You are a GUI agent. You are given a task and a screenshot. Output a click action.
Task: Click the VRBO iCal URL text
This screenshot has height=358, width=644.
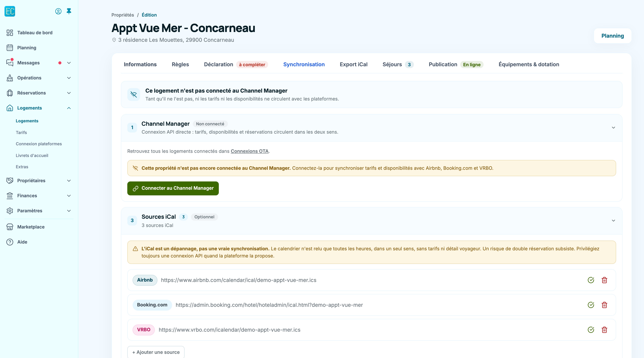230,330
